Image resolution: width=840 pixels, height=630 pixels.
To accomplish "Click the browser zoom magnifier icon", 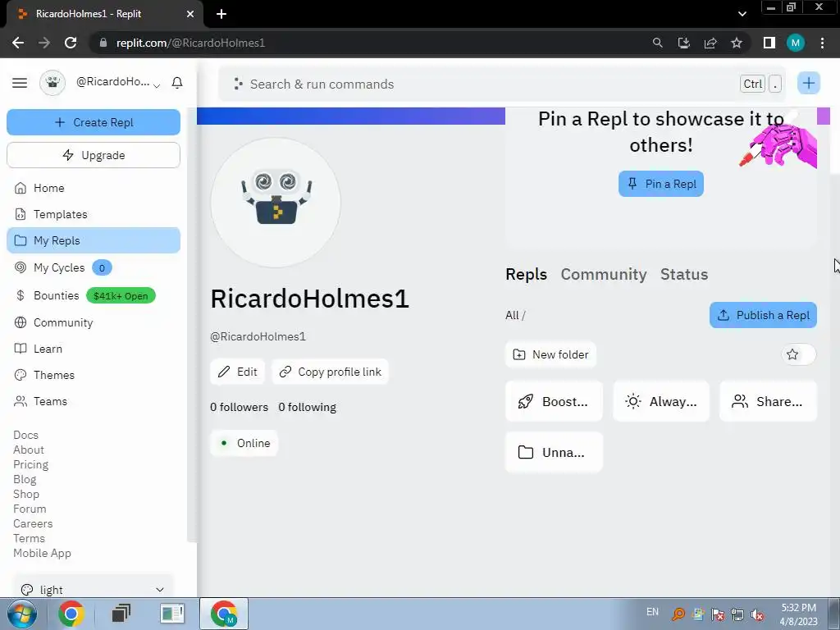I will click(657, 43).
